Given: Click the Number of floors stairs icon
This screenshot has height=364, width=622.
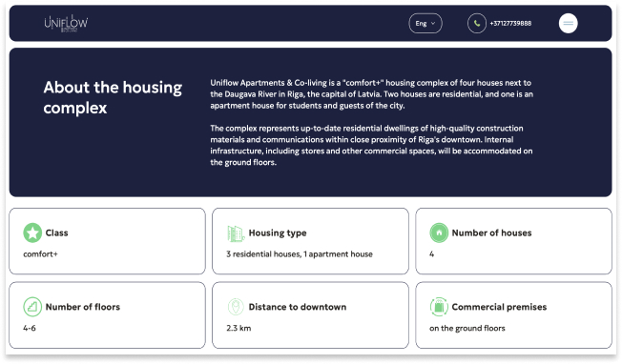Looking at the screenshot, I should pyautogui.click(x=32, y=307).
